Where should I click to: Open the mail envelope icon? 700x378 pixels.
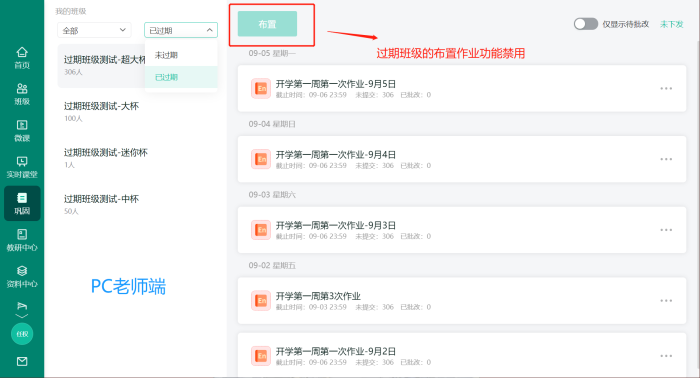[22, 361]
